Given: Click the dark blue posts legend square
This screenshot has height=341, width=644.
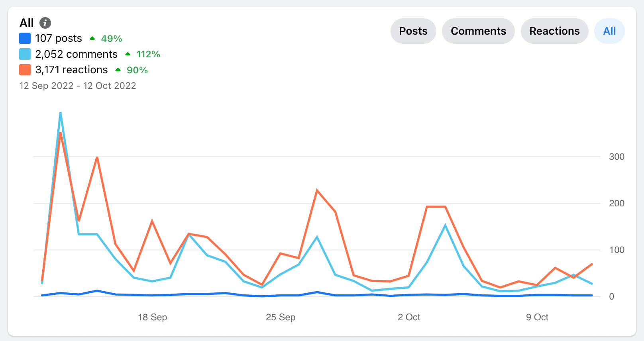Looking at the screenshot, I should pos(25,39).
